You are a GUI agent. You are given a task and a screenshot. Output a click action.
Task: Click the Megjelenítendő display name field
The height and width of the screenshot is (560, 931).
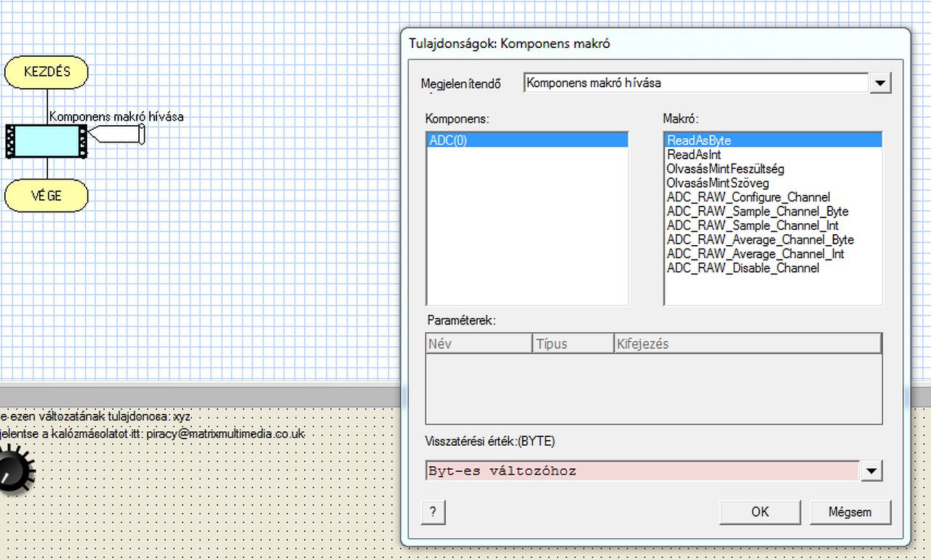tap(696, 83)
